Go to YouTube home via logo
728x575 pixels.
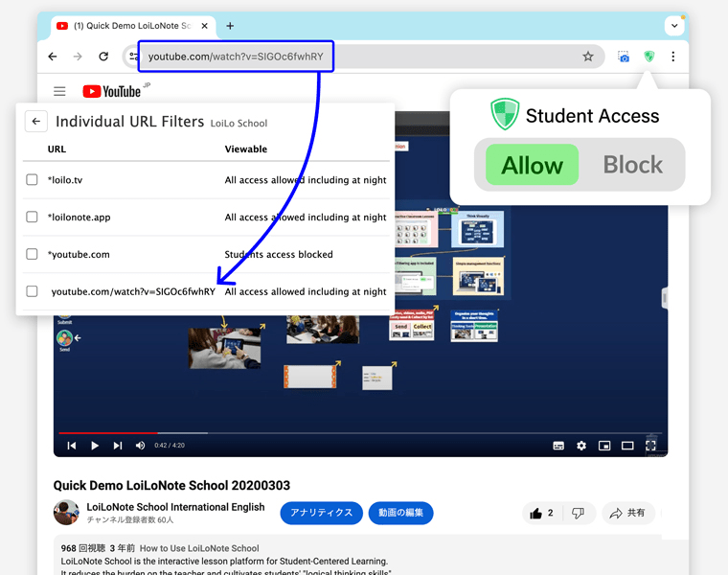[112, 91]
